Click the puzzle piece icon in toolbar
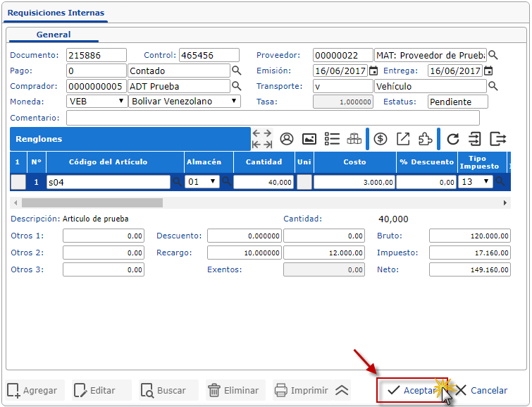 click(425, 139)
